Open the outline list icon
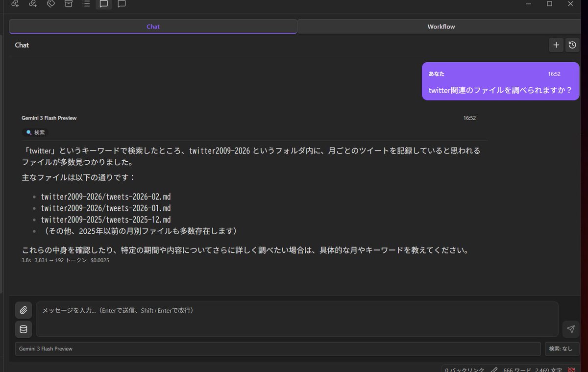The height and width of the screenshot is (372, 588). tap(86, 4)
